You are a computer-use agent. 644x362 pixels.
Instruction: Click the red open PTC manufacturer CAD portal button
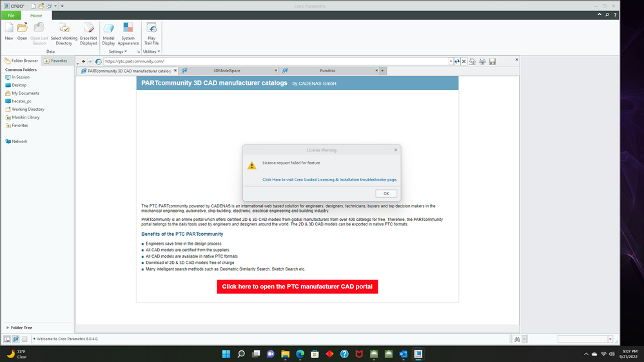(x=297, y=287)
